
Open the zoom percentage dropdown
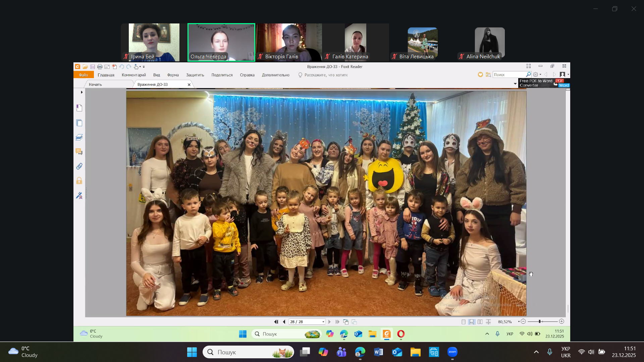pyautogui.click(x=519, y=322)
